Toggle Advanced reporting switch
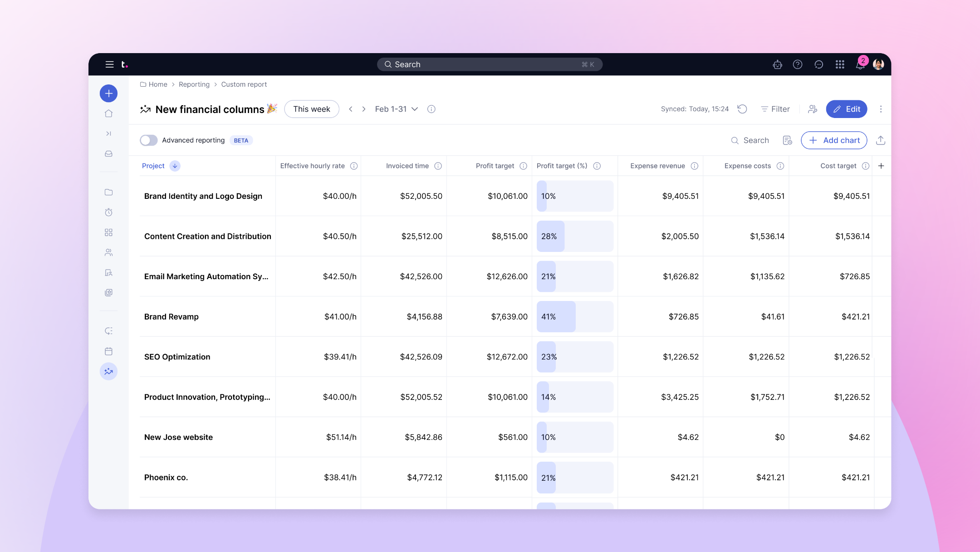 [148, 140]
